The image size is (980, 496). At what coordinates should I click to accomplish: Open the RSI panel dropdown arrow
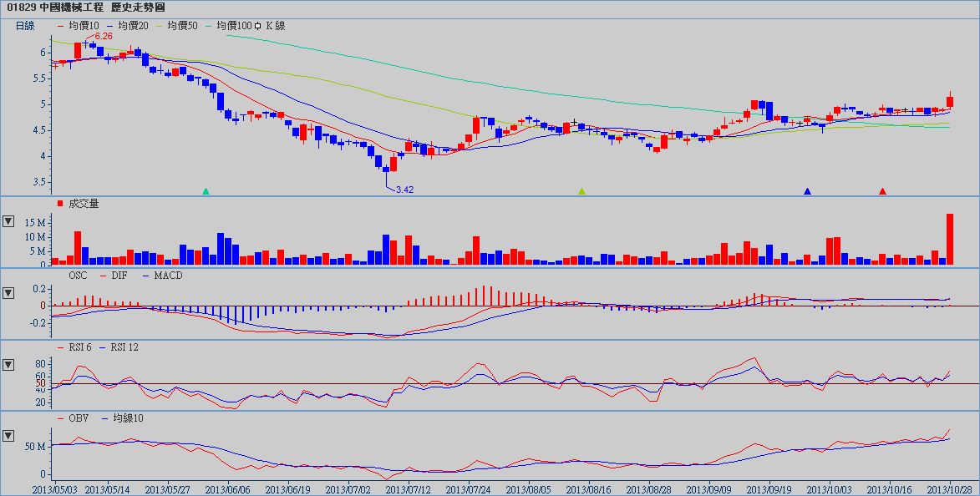click(x=8, y=365)
